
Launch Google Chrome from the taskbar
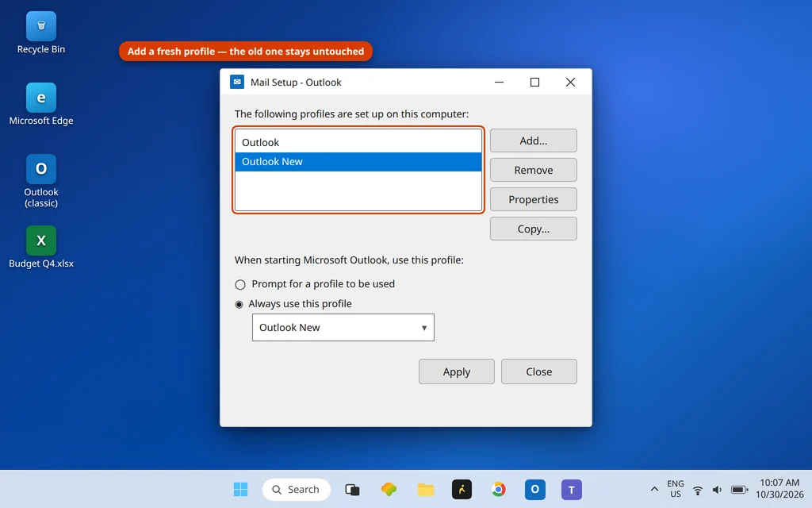(x=499, y=489)
